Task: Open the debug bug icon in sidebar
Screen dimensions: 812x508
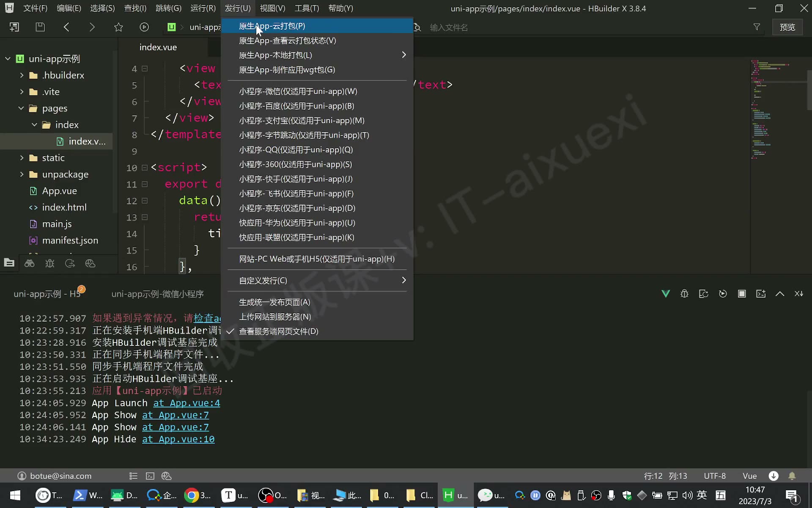Action: tap(50, 263)
